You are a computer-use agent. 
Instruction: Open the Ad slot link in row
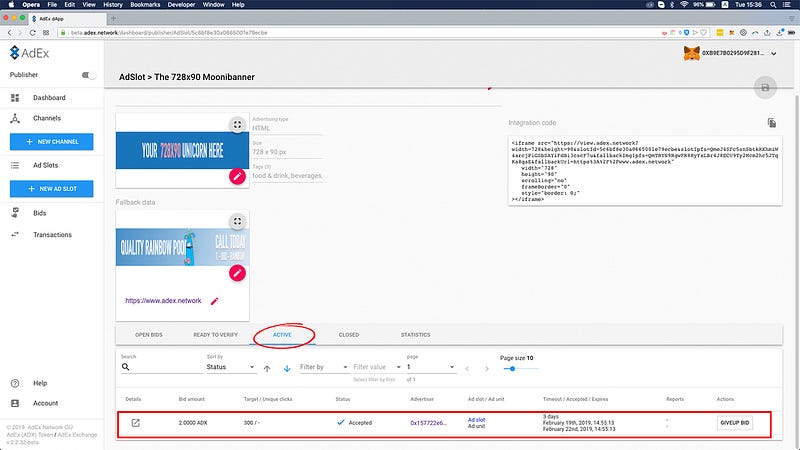[477, 420]
